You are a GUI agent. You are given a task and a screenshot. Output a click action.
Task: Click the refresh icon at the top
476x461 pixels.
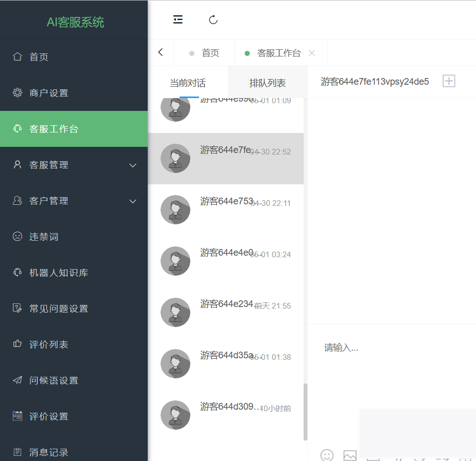pos(213,20)
